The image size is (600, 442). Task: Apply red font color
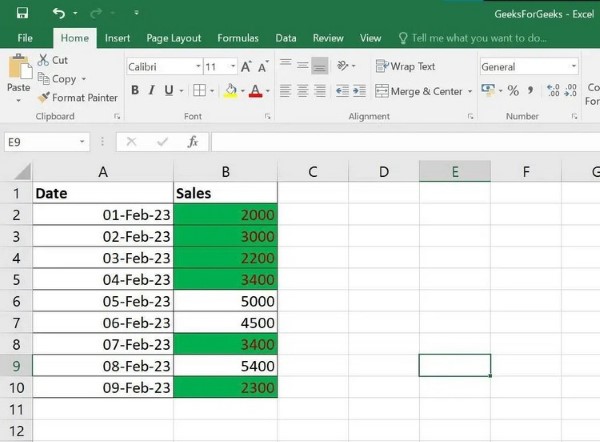(x=255, y=91)
